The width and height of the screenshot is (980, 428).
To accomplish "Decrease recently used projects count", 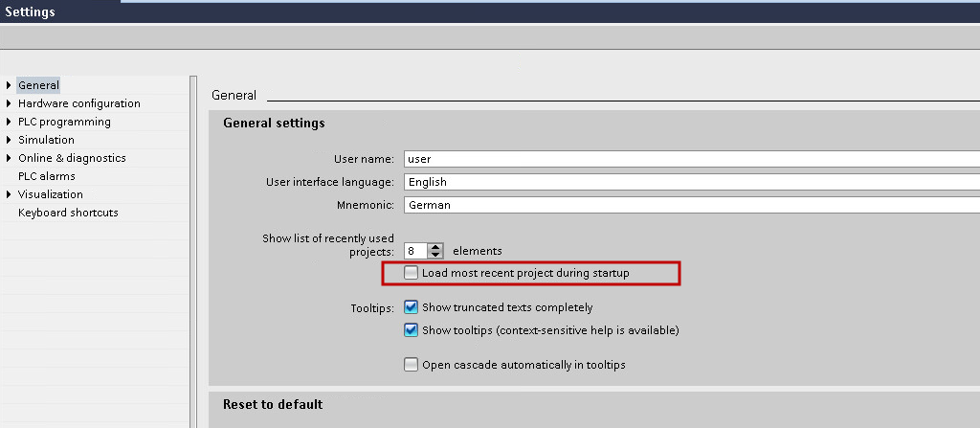I will [x=436, y=255].
